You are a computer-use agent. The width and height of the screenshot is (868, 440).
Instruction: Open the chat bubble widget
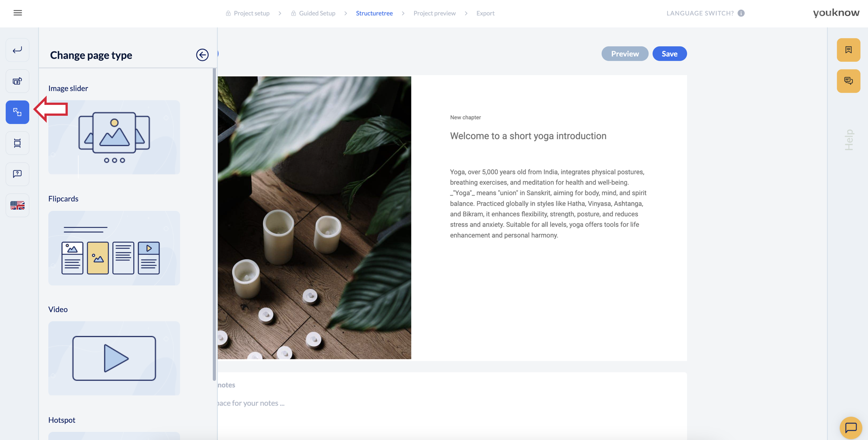click(x=850, y=428)
